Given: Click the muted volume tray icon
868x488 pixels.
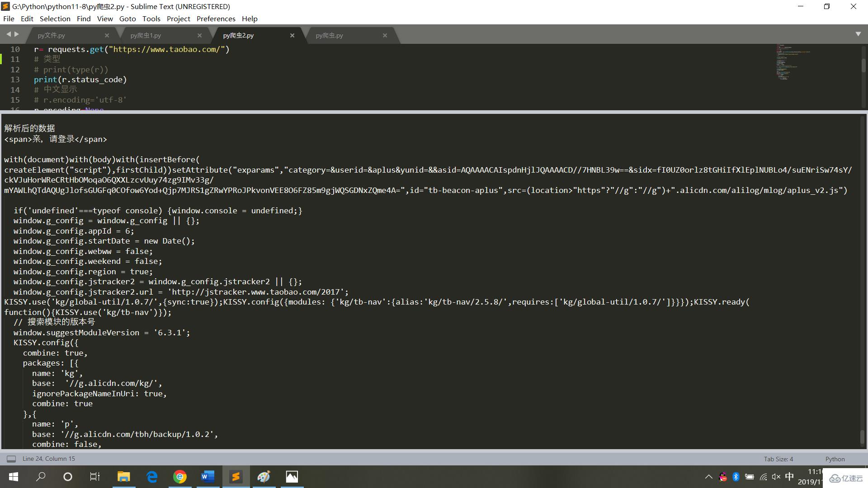Looking at the screenshot, I should coord(776,477).
